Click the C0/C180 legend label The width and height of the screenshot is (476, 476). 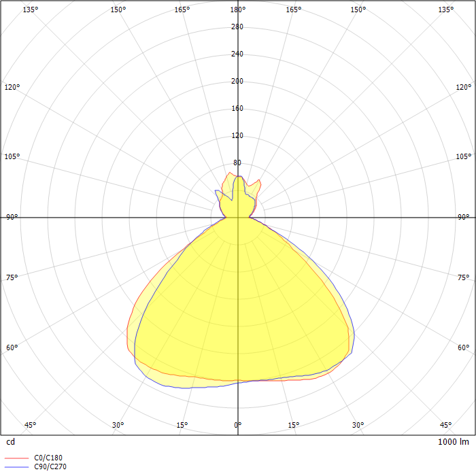(x=48, y=458)
